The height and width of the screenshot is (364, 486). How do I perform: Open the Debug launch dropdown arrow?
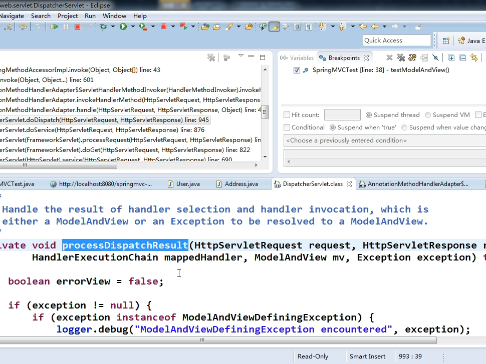tap(113, 27)
